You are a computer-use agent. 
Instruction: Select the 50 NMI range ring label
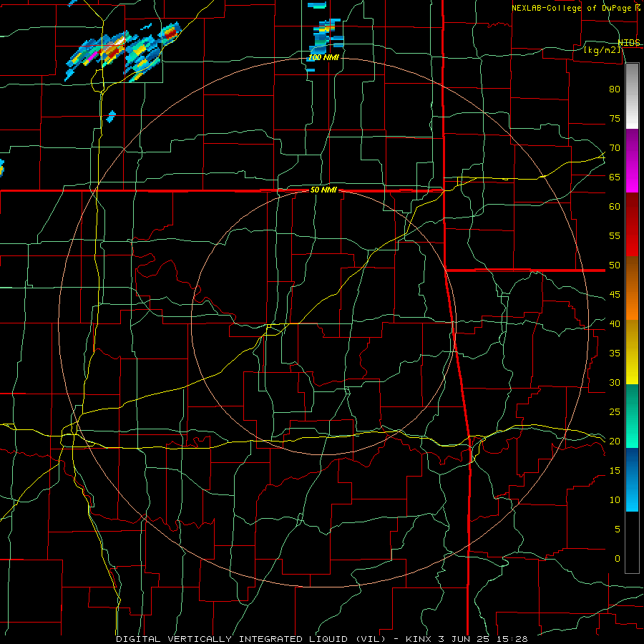[x=323, y=190]
